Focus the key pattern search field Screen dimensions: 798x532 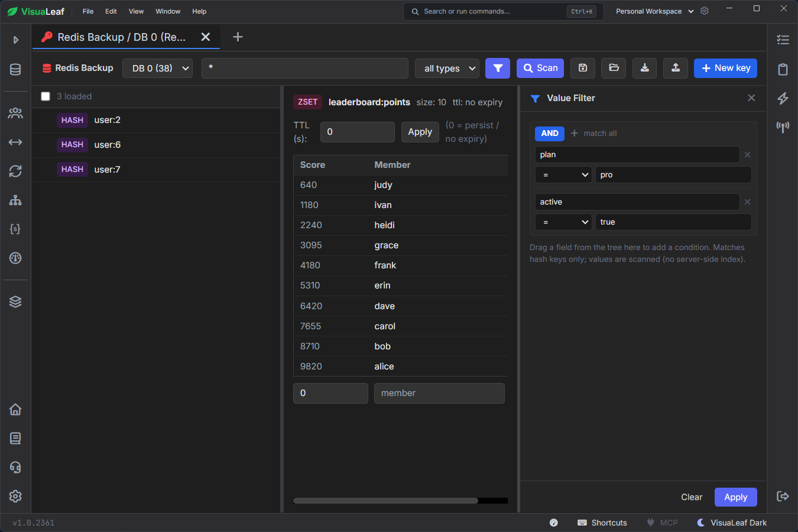(x=305, y=68)
